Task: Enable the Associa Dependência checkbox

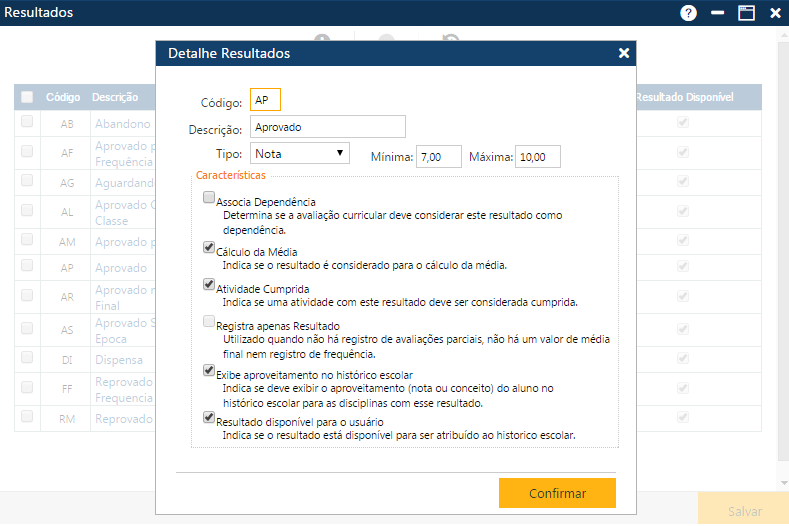Action: coord(209,198)
